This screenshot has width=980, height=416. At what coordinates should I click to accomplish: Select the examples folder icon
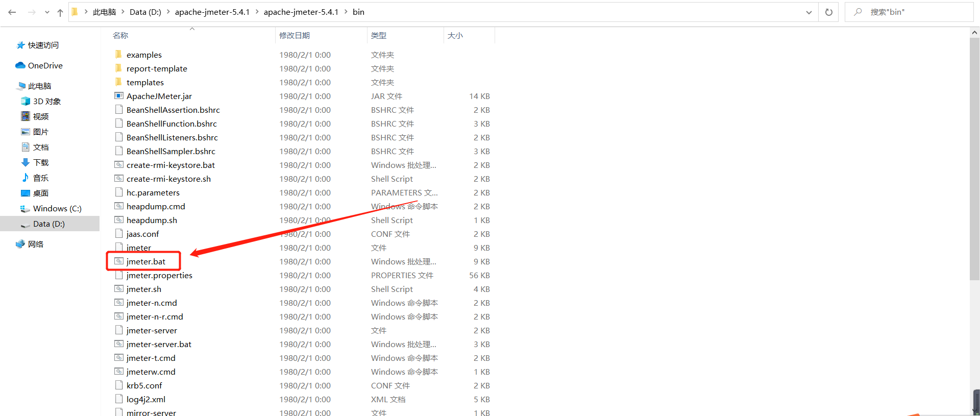pos(118,54)
